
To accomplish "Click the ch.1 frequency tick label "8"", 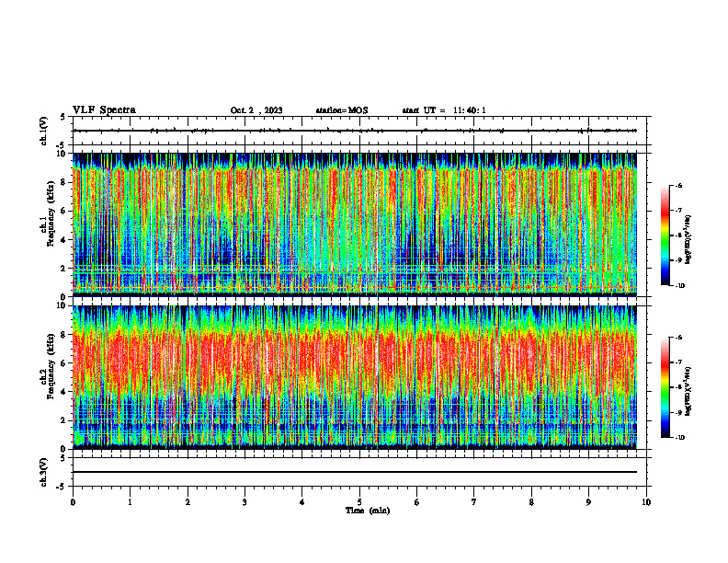I will (65, 182).
